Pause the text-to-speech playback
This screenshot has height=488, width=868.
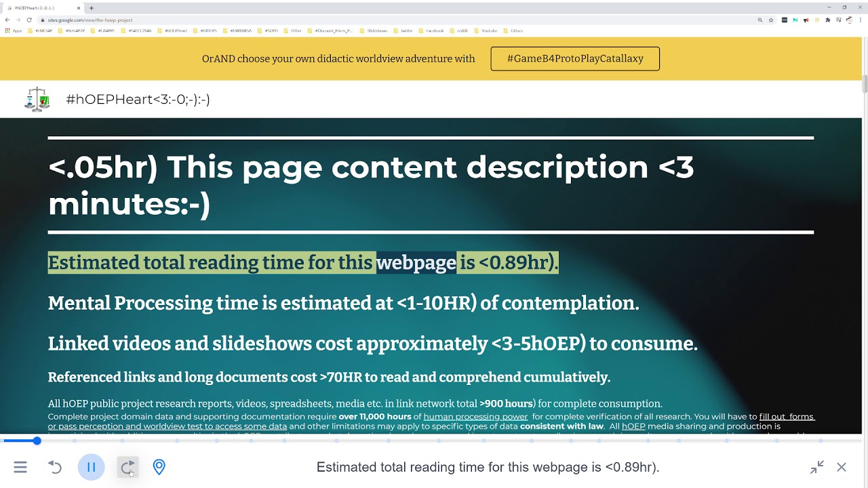pyautogui.click(x=91, y=467)
